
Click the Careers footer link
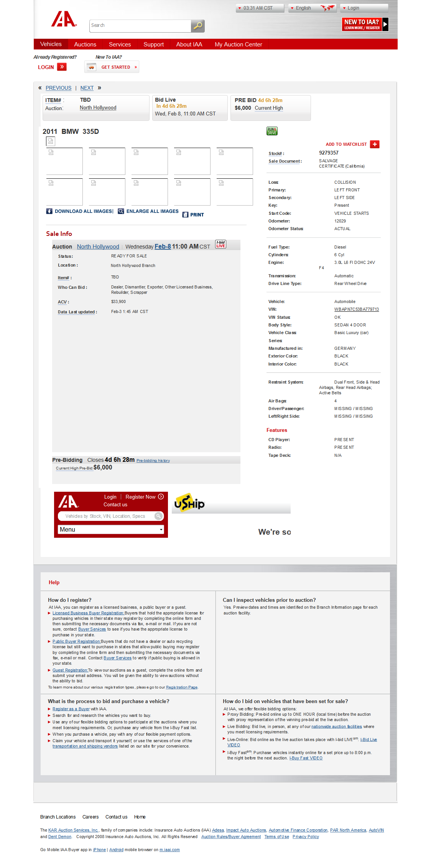click(x=90, y=817)
